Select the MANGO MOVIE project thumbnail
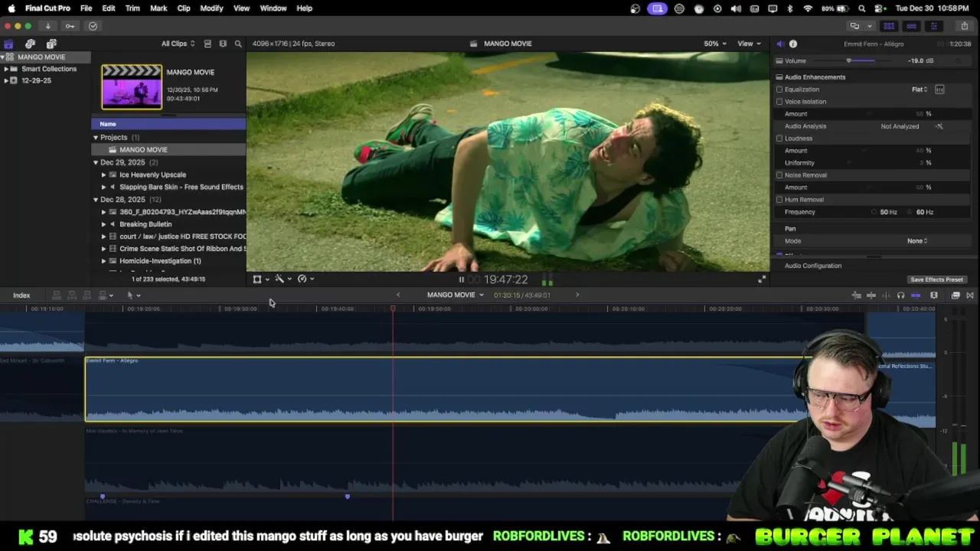This screenshot has width=980, height=551. point(132,86)
